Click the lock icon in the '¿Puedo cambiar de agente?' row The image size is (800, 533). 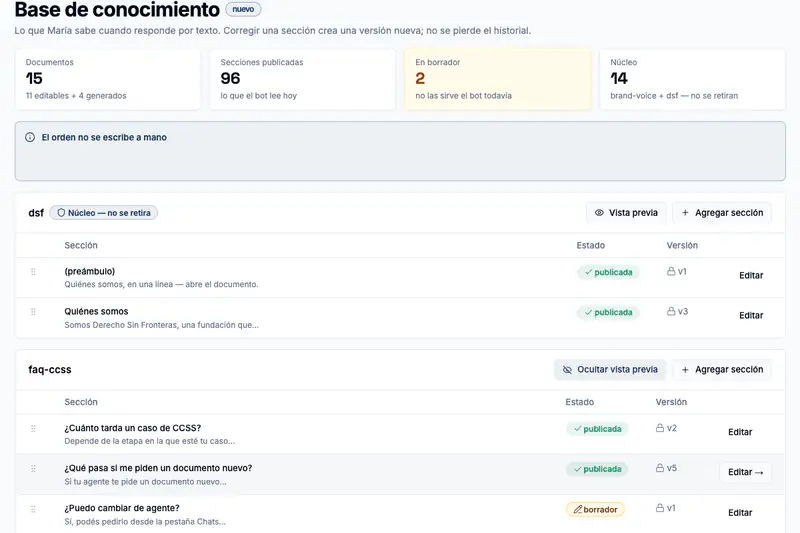(660, 508)
